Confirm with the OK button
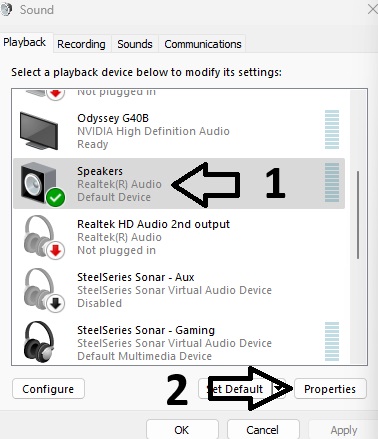The height and width of the screenshot is (439, 378). click(182, 430)
